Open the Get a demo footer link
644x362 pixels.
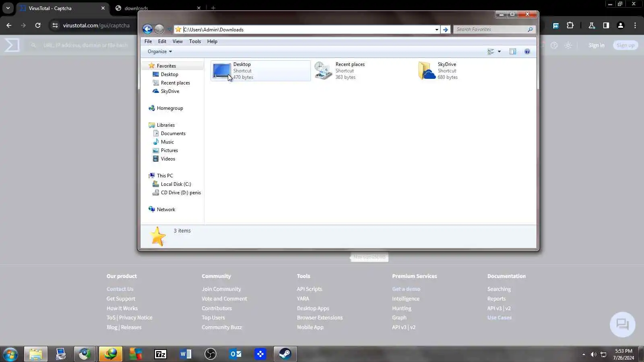(406, 289)
